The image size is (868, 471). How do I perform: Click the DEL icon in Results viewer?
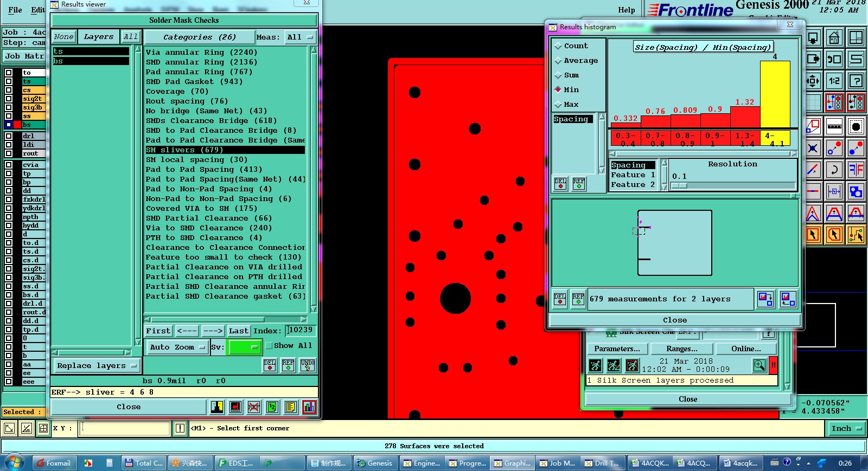(x=270, y=365)
